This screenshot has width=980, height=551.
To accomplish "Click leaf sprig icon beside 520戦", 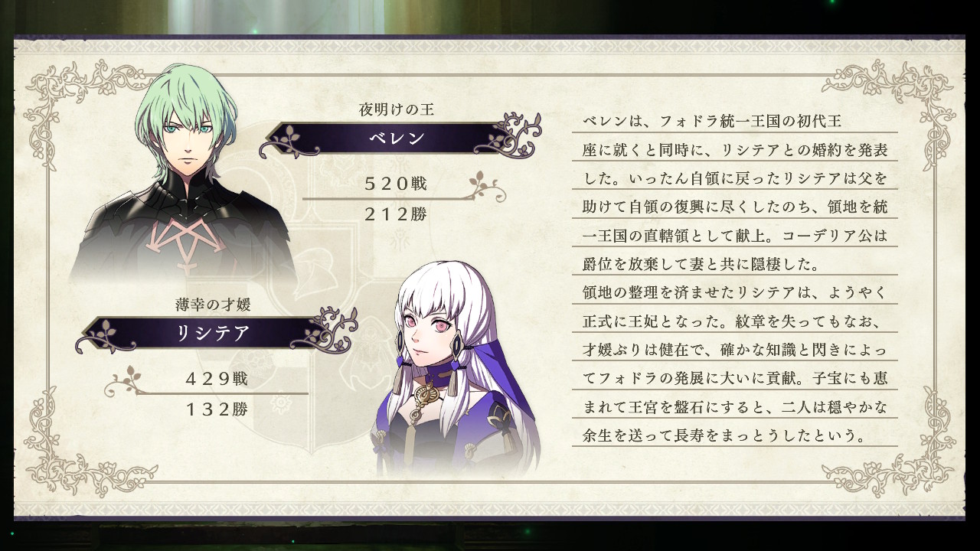I will (487, 187).
